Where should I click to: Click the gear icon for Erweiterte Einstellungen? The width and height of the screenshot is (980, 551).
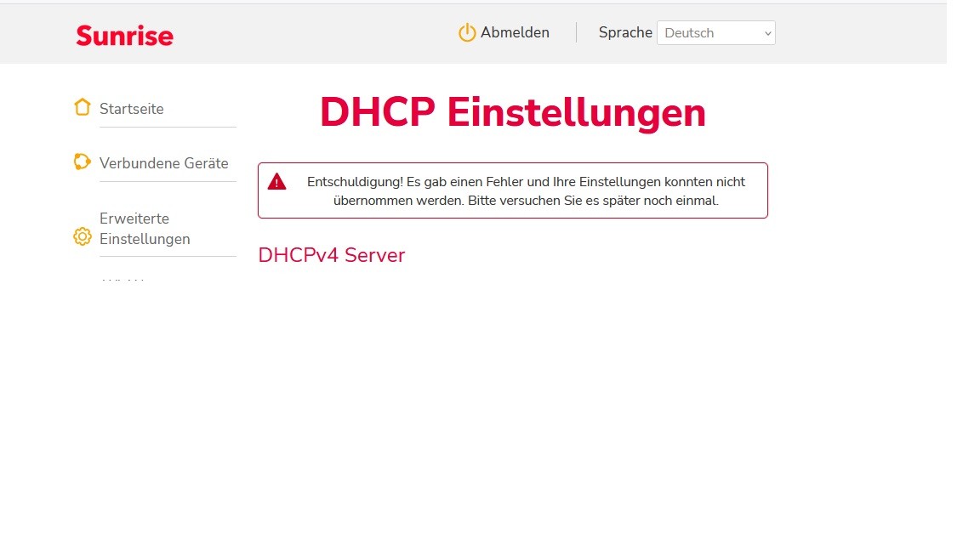click(83, 237)
